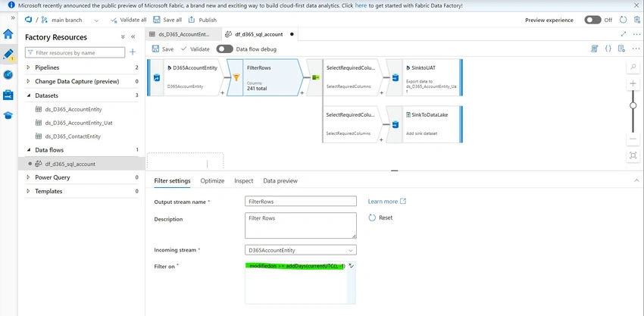Screen dimensions: 644x316
Task: Click the Filter resources by name field
Action: point(75,52)
